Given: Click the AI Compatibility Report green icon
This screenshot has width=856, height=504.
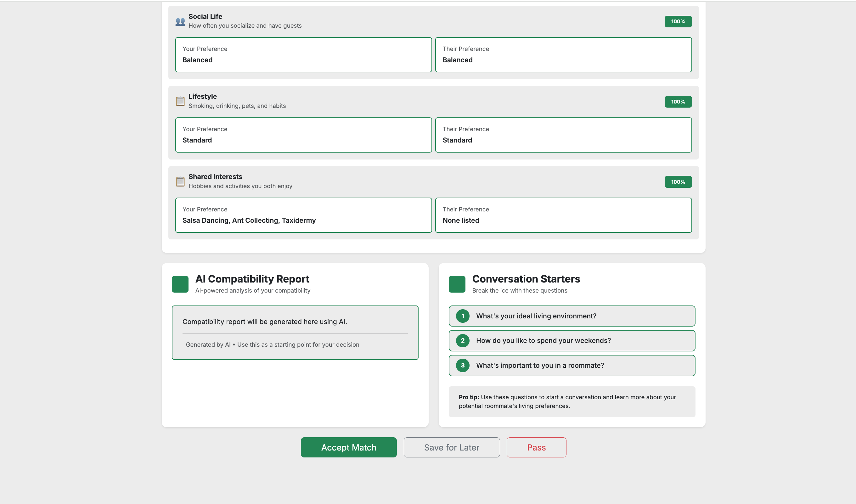Looking at the screenshot, I should pos(180,284).
